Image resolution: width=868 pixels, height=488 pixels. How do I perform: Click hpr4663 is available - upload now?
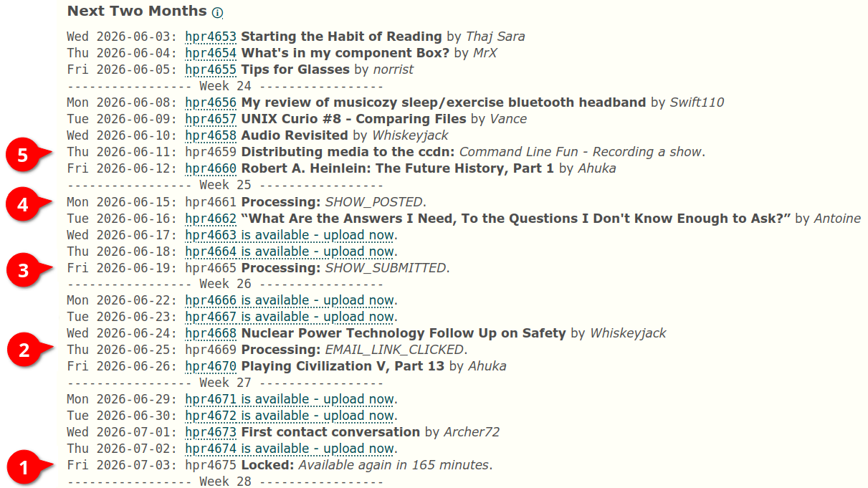pyautogui.click(x=290, y=235)
